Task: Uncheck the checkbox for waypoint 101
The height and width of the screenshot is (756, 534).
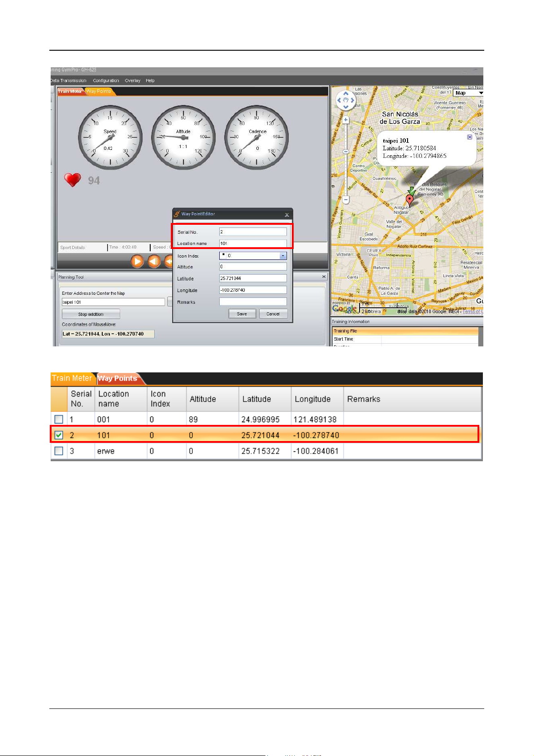Action: click(x=59, y=435)
